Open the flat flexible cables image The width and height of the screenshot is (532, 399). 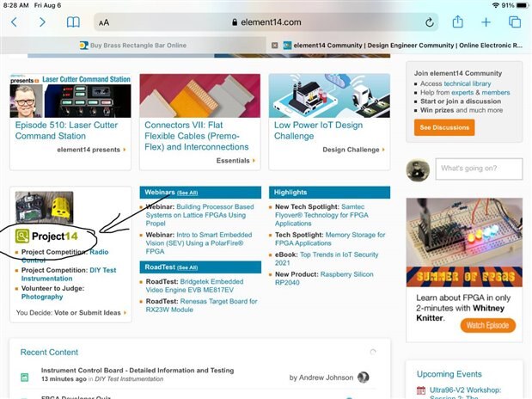200,95
